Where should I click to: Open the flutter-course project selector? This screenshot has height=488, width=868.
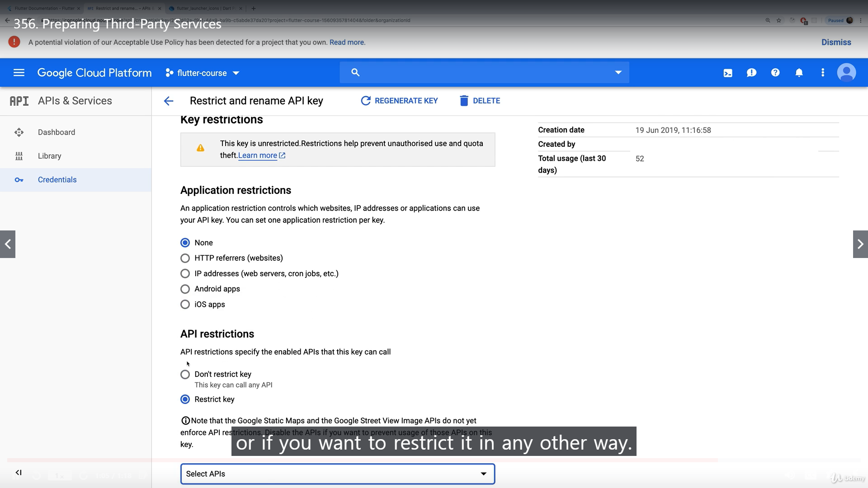click(203, 73)
